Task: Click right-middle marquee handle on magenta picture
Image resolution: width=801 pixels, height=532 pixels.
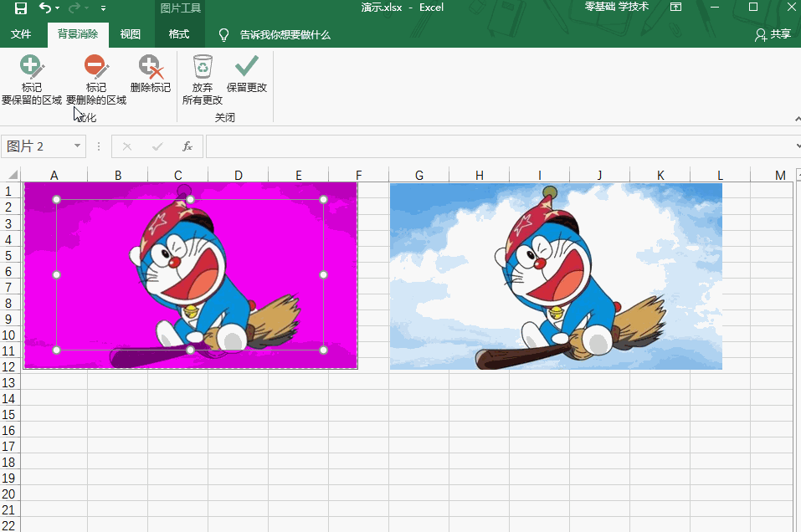Action: (x=323, y=274)
